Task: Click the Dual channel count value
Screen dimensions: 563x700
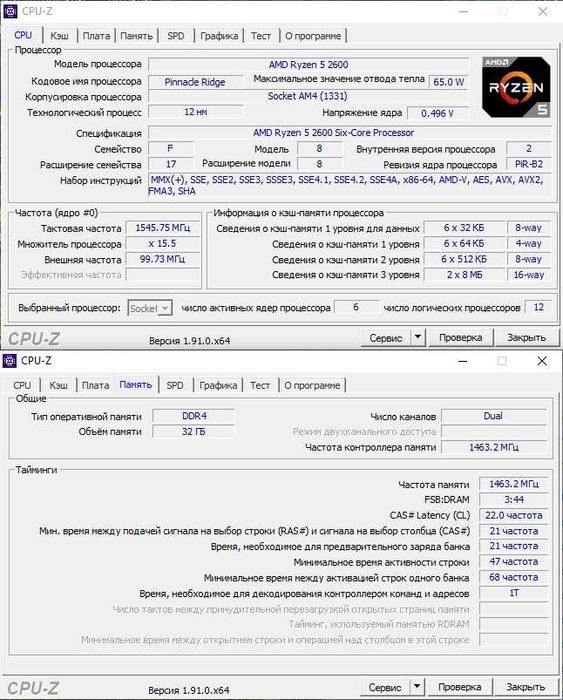Action: tap(493, 416)
